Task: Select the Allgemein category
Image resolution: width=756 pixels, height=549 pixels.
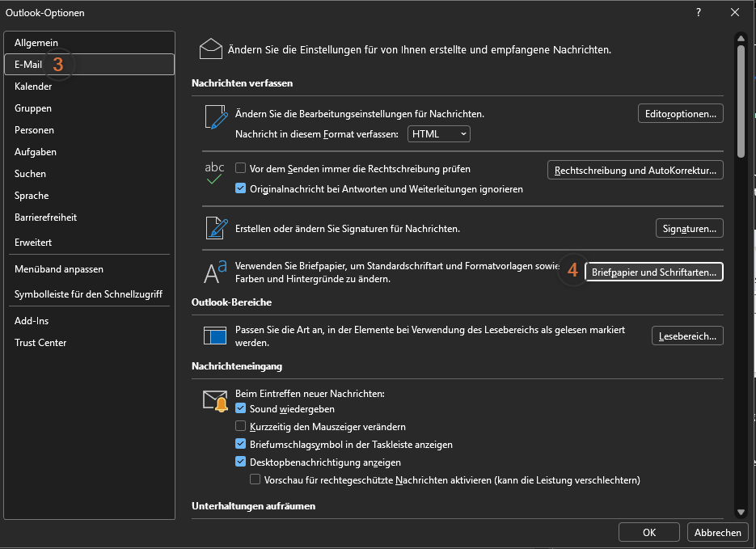Action: click(x=89, y=42)
